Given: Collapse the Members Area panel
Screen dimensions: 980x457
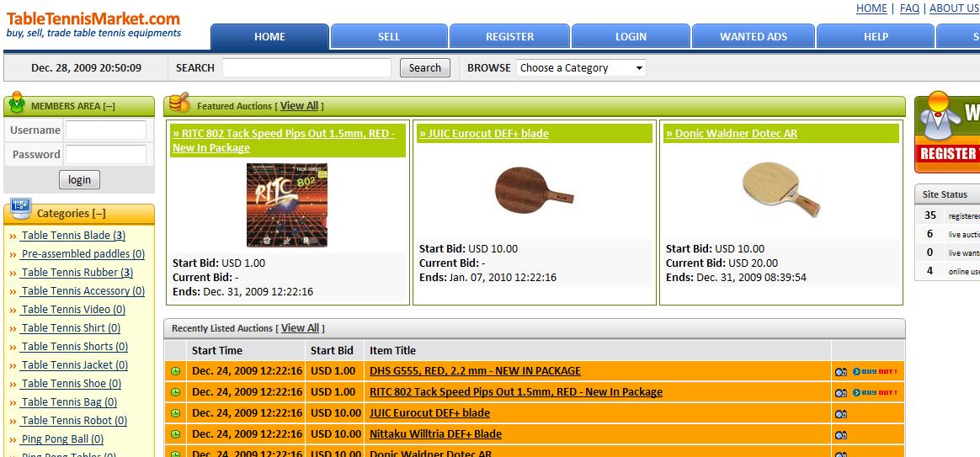Looking at the screenshot, I should click(x=109, y=106).
